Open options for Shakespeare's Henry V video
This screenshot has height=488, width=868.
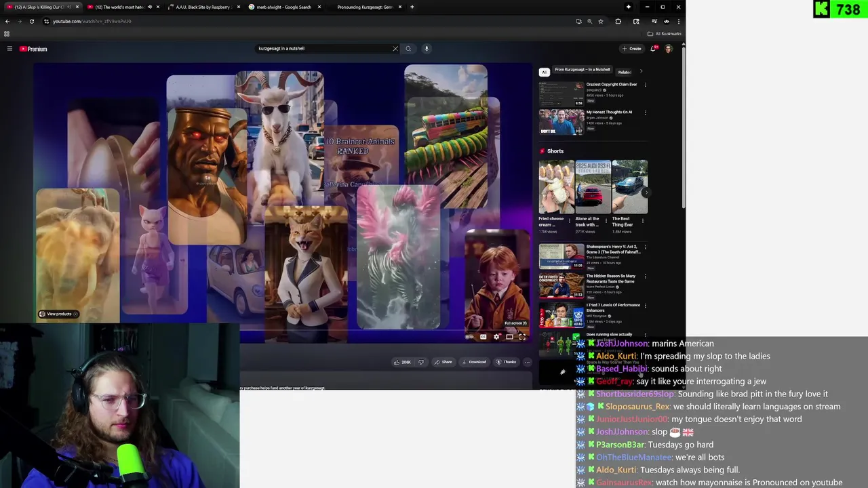coord(645,247)
